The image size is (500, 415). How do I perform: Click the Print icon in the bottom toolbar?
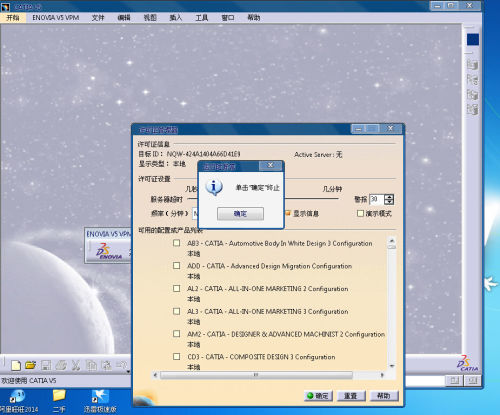point(61,365)
